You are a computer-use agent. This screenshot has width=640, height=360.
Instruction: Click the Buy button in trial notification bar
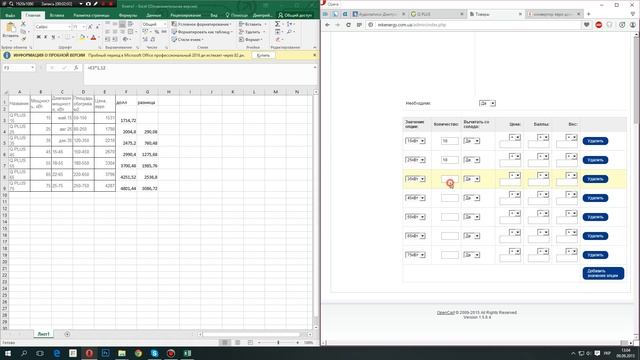point(263,55)
